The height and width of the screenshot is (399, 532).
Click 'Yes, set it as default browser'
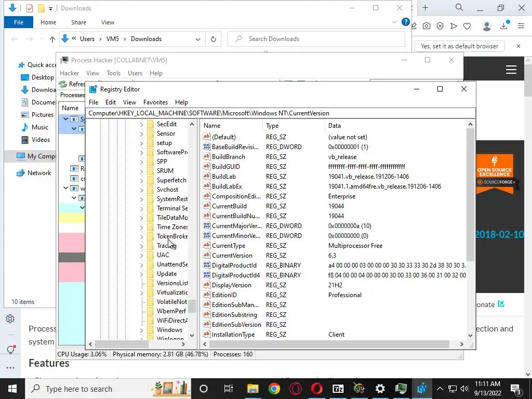point(459,46)
